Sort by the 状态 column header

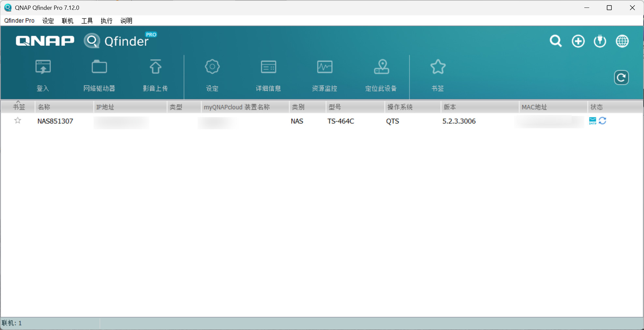click(x=615, y=107)
